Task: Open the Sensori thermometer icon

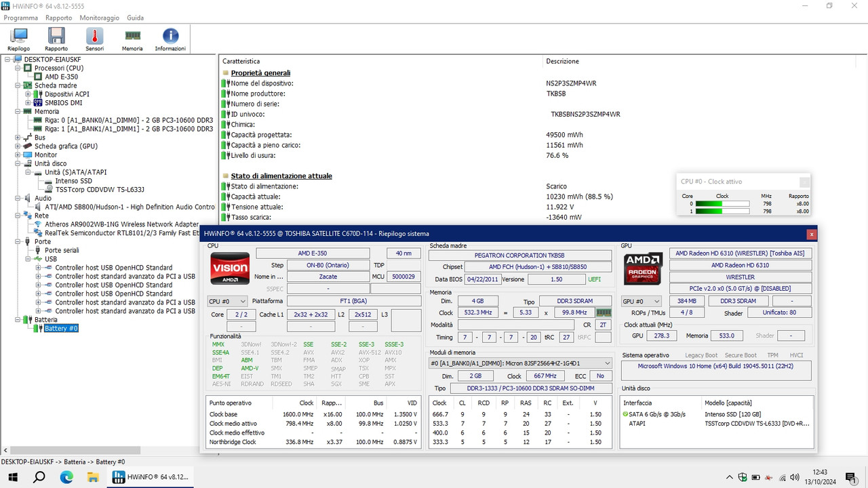Action: (94, 39)
